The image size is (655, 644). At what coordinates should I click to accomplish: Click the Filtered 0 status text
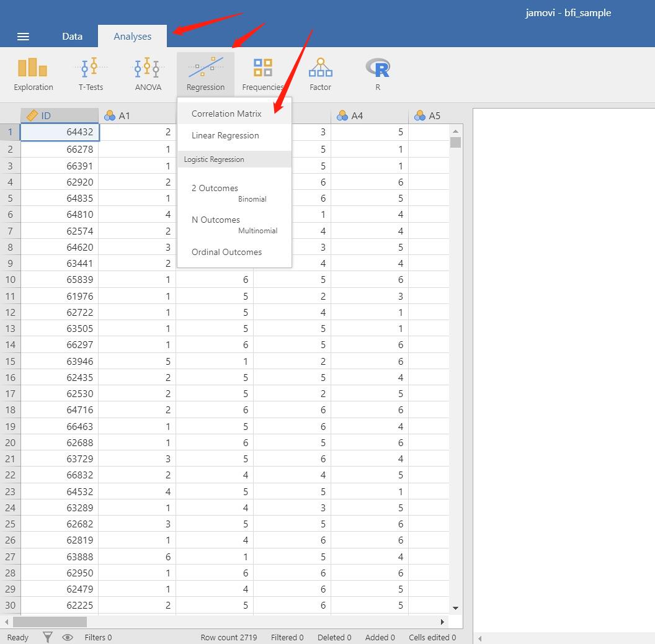coord(287,637)
